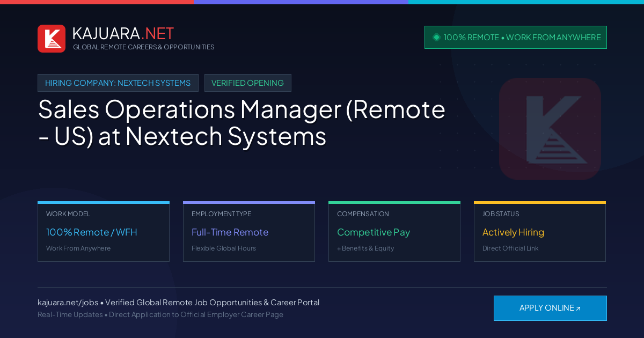Click the 100% Remote / WFH value
The width and height of the screenshot is (644, 338).
(x=92, y=232)
